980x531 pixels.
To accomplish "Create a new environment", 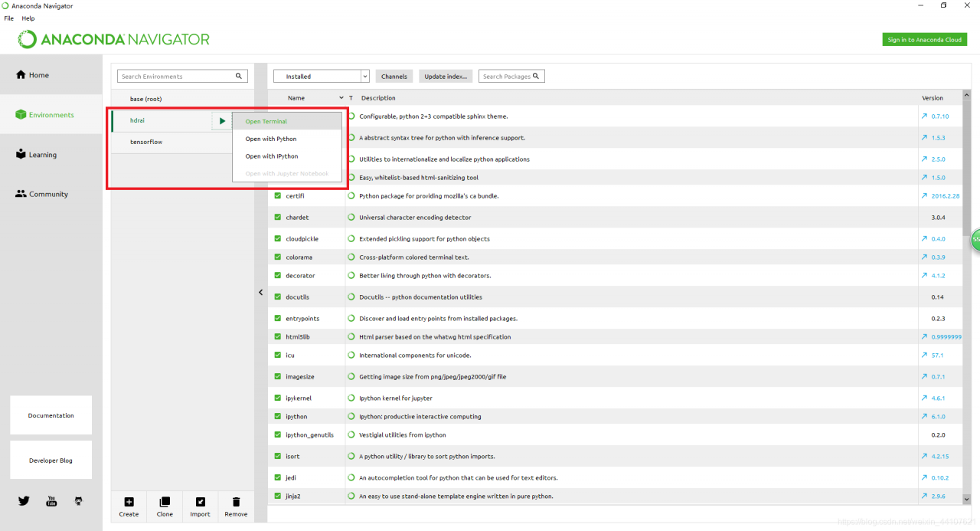I will point(129,506).
